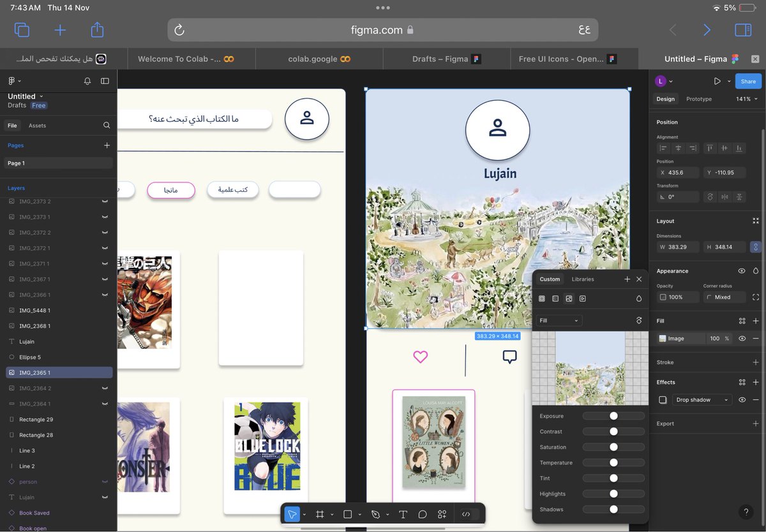
Task: Add an export setting
Action: (x=756, y=424)
